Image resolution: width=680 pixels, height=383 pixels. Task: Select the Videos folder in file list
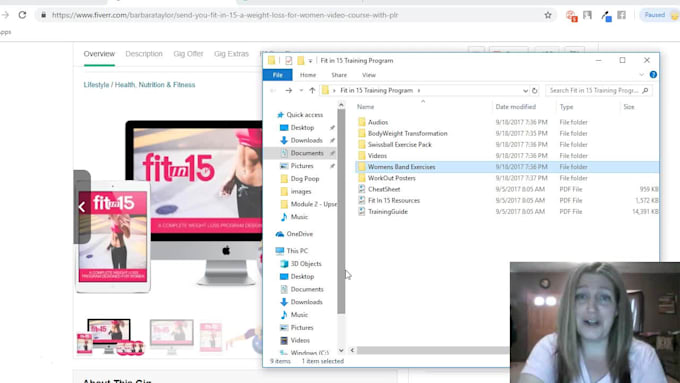pyautogui.click(x=377, y=156)
